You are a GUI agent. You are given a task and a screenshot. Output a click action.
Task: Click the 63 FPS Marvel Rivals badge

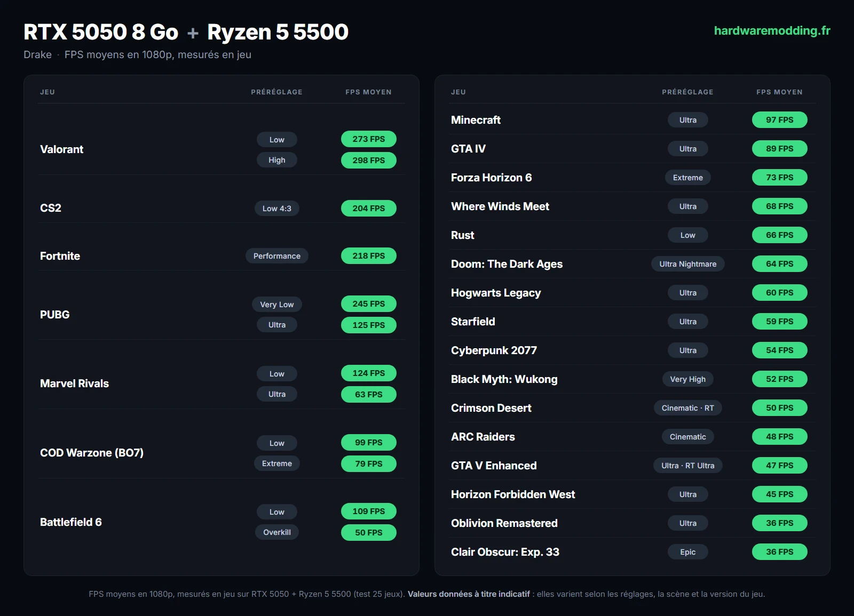click(369, 395)
